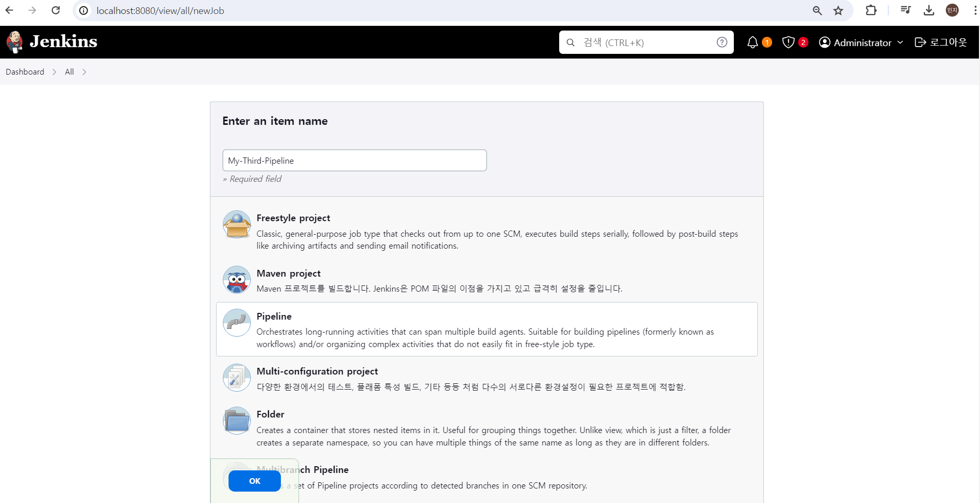View site information icon in address bar

83,10
